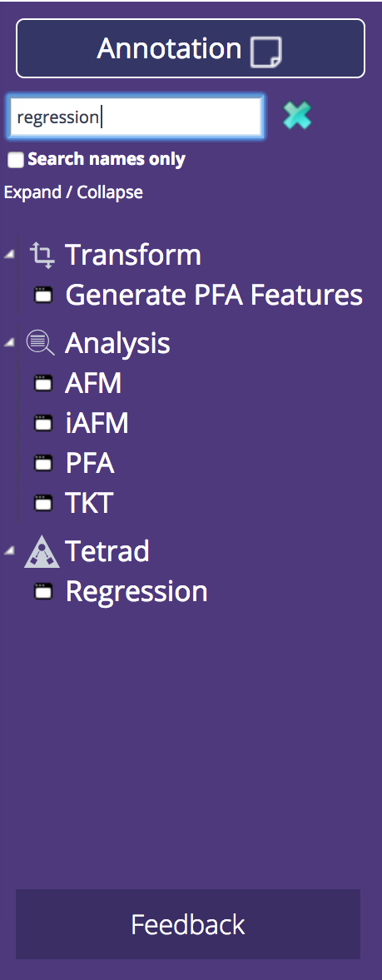382x980 pixels.
Task: Open the Annotation button
Action: (x=191, y=49)
